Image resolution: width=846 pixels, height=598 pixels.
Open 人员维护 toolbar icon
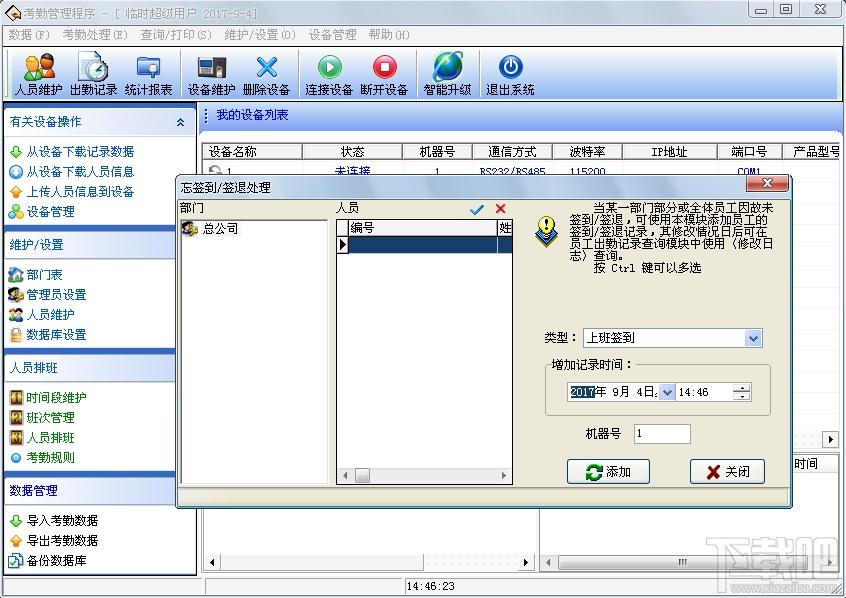click(38, 74)
